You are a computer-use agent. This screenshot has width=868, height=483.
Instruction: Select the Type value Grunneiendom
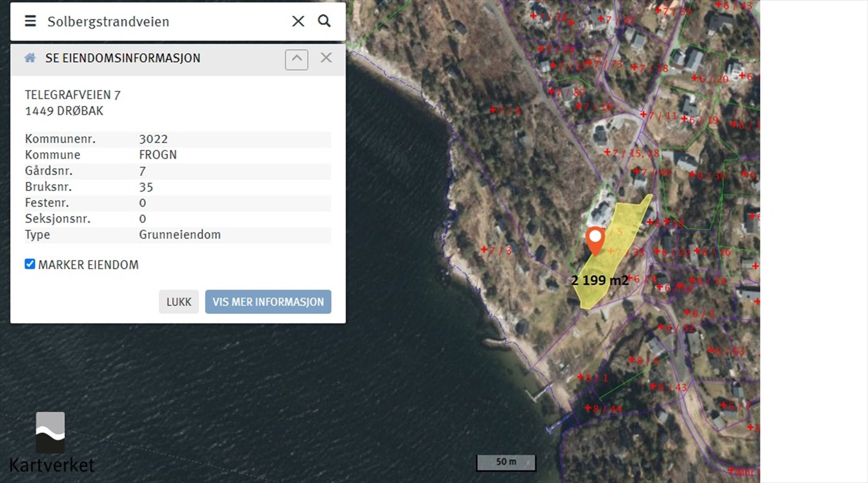coord(180,235)
